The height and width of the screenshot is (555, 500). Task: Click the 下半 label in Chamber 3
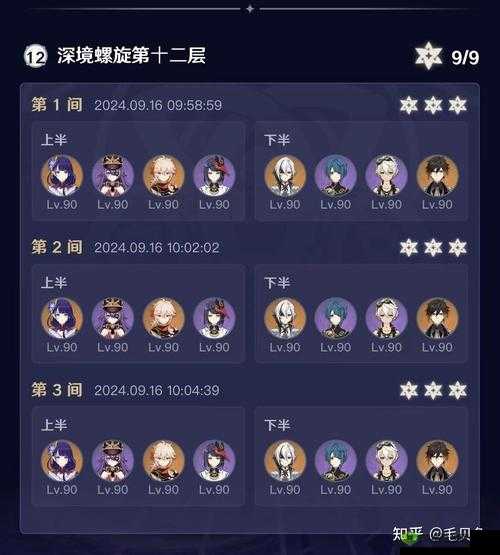277,425
